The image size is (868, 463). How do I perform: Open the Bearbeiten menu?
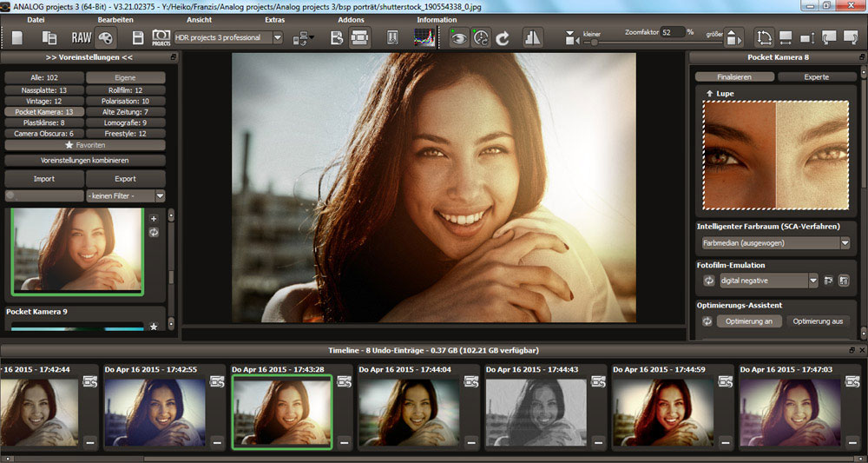point(115,19)
